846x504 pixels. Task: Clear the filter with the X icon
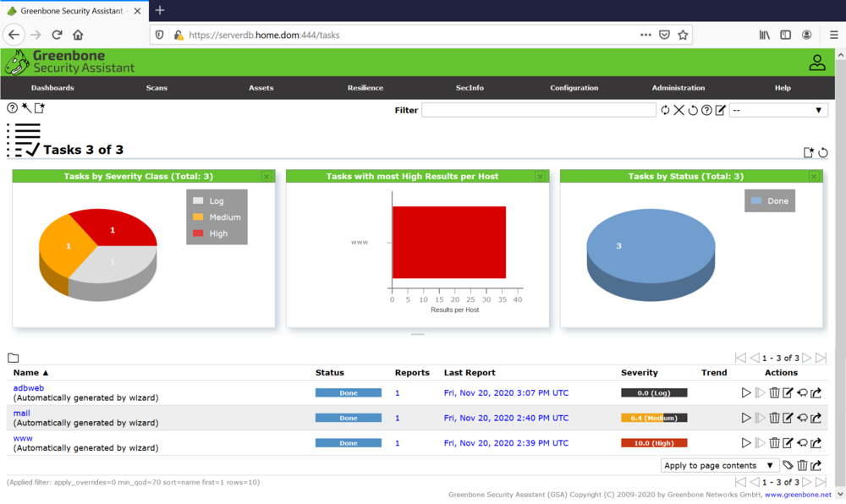pos(678,110)
